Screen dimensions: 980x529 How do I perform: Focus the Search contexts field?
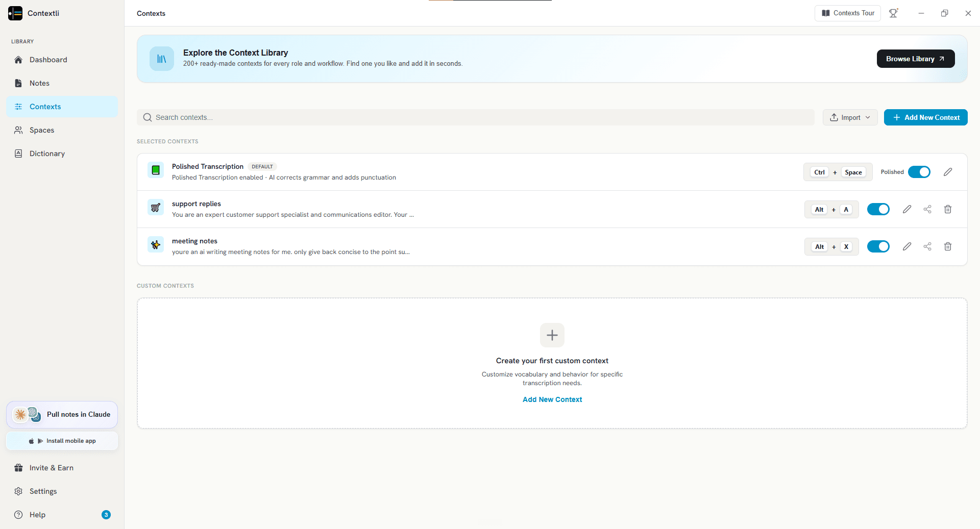(x=476, y=117)
